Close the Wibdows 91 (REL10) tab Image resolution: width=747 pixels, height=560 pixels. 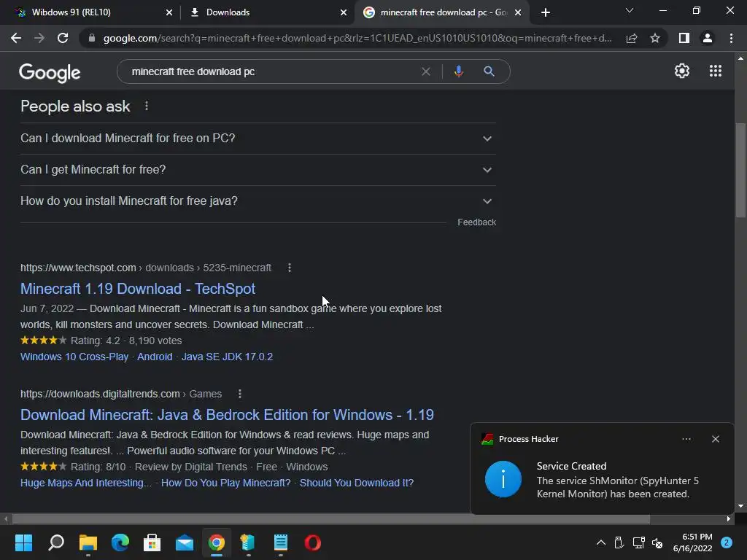click(169, 12)
